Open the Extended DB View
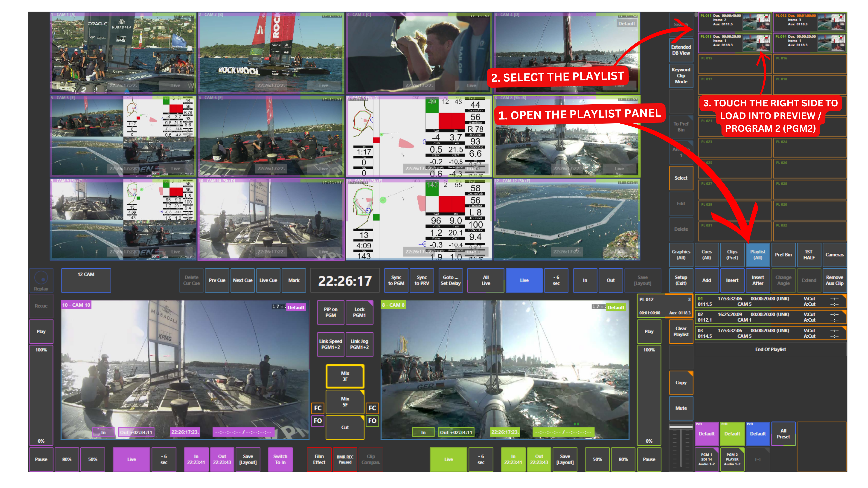This screenshot has height=488, width=868. tap(681, 50)
